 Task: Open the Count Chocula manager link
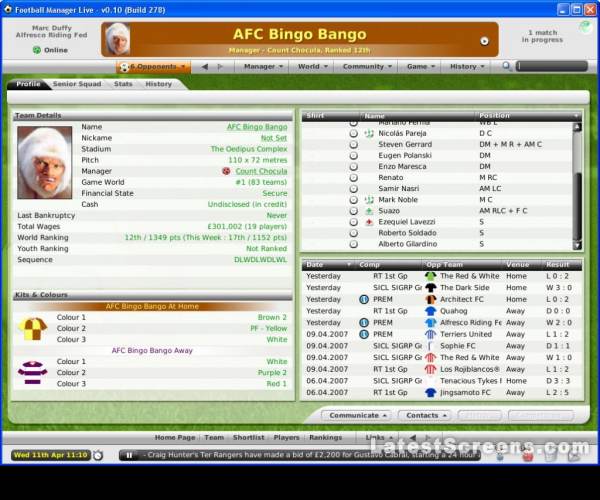261,171
